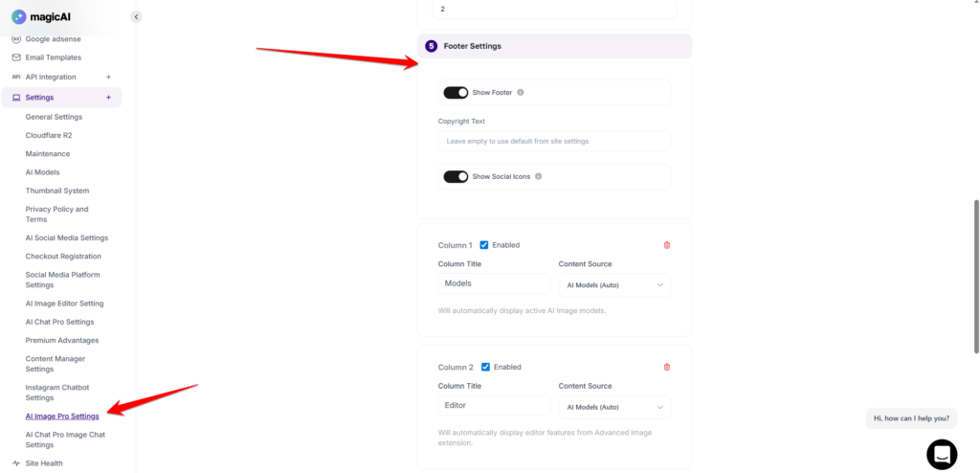
Task: Uncheck Column 2 Enabled checkbox
Action: (x=485, y=367)
